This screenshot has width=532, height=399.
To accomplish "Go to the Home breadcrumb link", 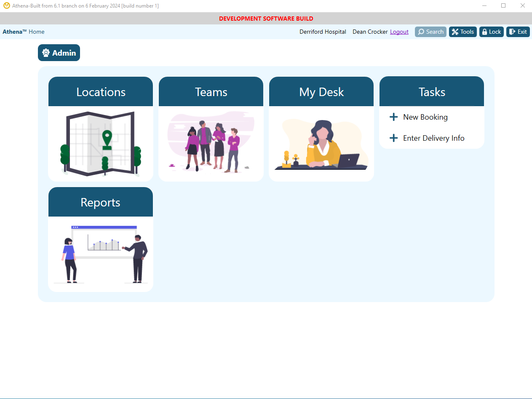I will pos(37,32).
